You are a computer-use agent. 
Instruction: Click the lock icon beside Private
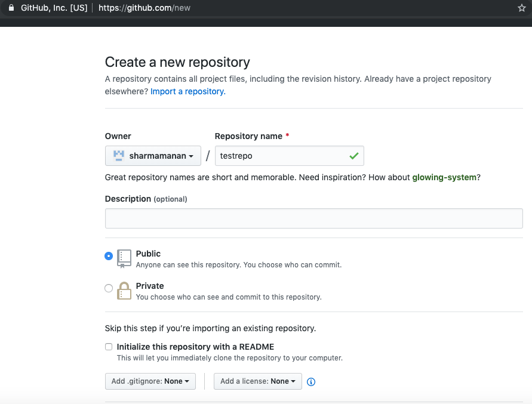pos(124,291)
